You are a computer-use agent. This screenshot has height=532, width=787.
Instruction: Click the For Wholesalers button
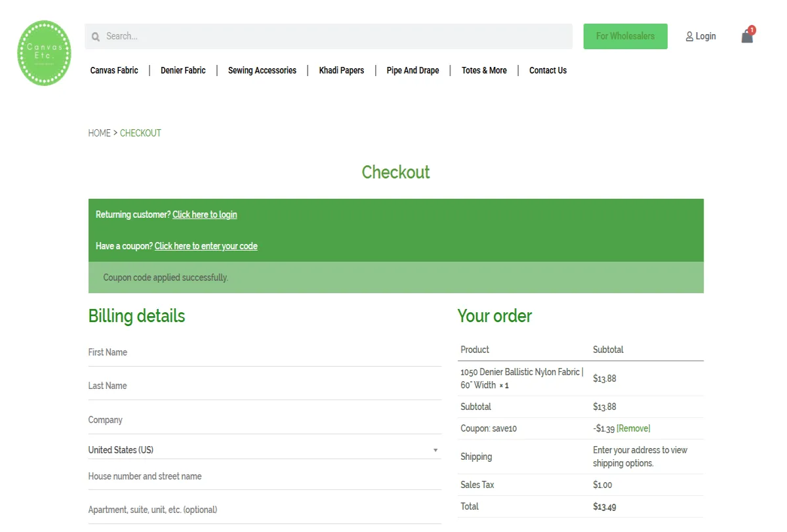click(x=625, y=36)
